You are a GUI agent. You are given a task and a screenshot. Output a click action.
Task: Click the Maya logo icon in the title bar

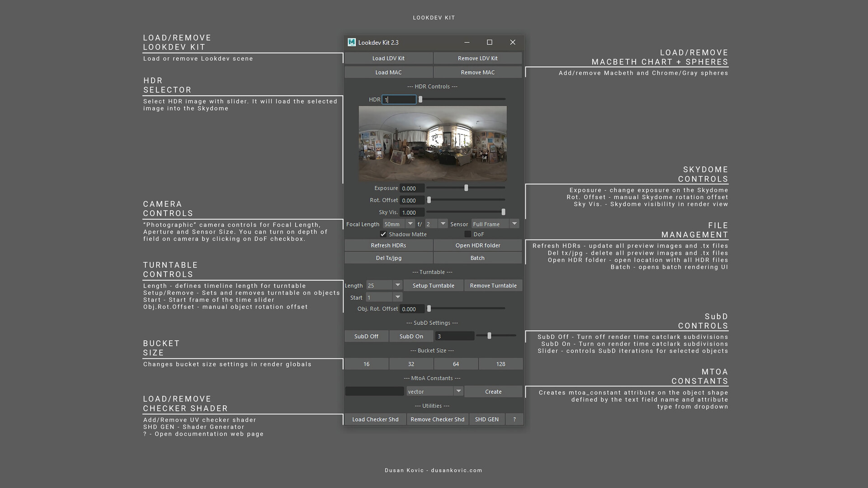pyautogui.click(x=351, y=42)
